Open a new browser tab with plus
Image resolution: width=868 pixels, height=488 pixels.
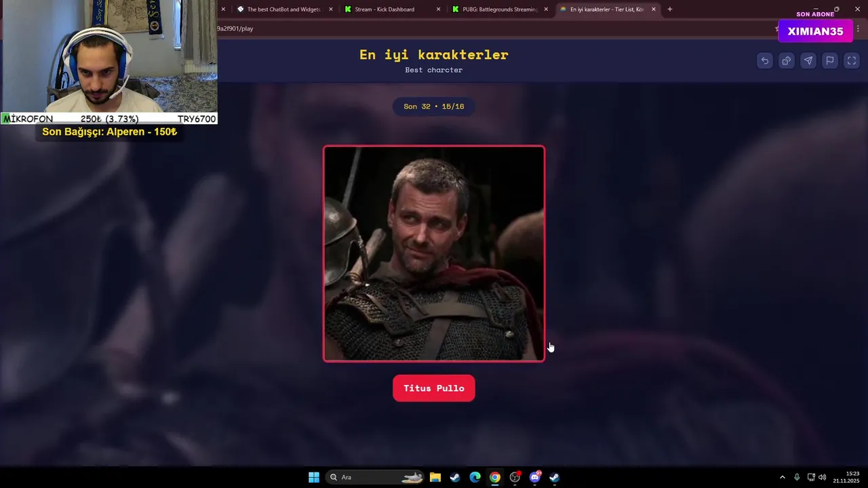pos(670,9)
